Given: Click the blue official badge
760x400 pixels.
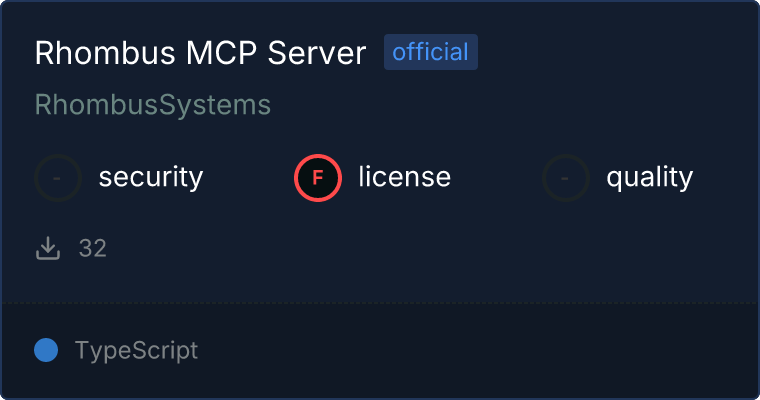Looking at the screenshot, I should [431, 52].
